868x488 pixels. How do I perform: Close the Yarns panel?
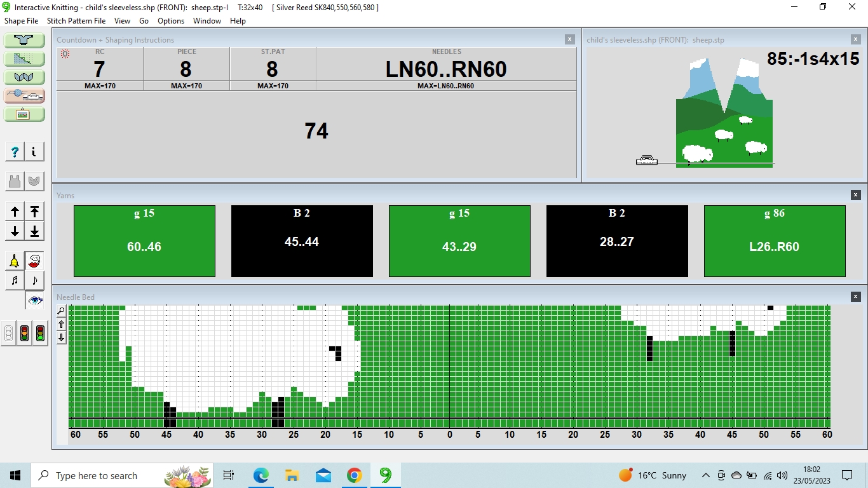[x=856, y=195]
